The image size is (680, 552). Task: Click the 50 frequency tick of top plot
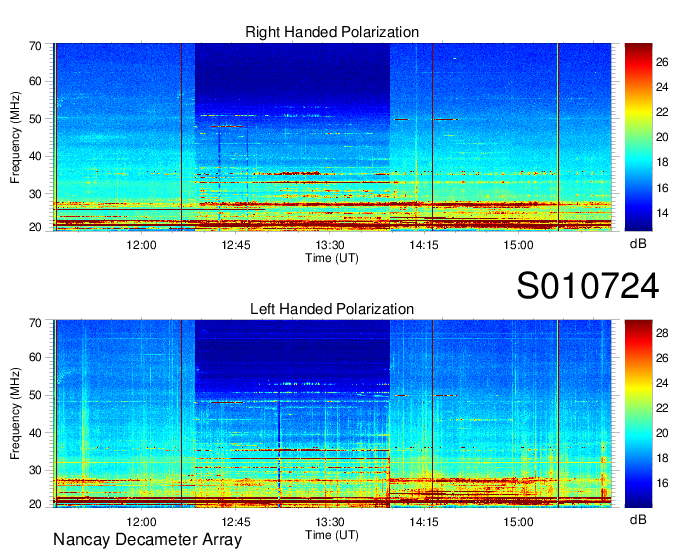coord(35,119)
